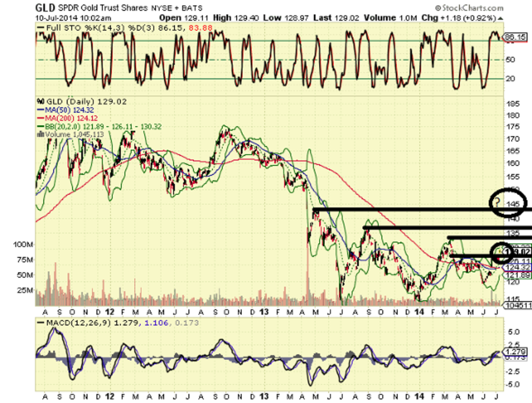This screenshot has width=532, height=403.
Task: Click the GLD ticker symbol in header
Action: coord(46,8)
